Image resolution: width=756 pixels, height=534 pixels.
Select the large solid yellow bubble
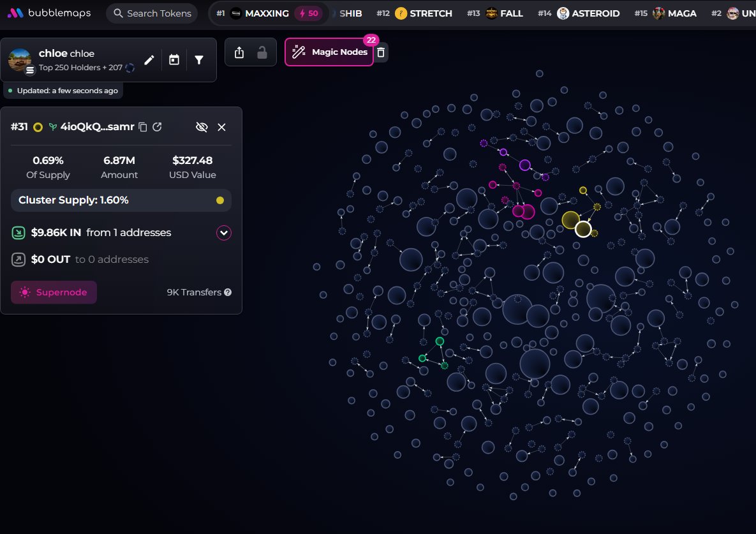[x=570, y=219]
